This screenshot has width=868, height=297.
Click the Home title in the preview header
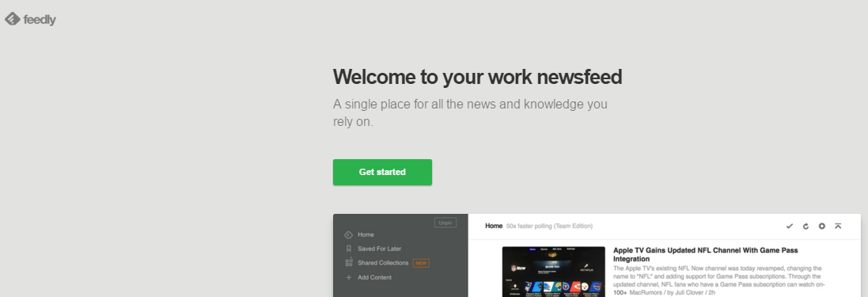[494, 226]
